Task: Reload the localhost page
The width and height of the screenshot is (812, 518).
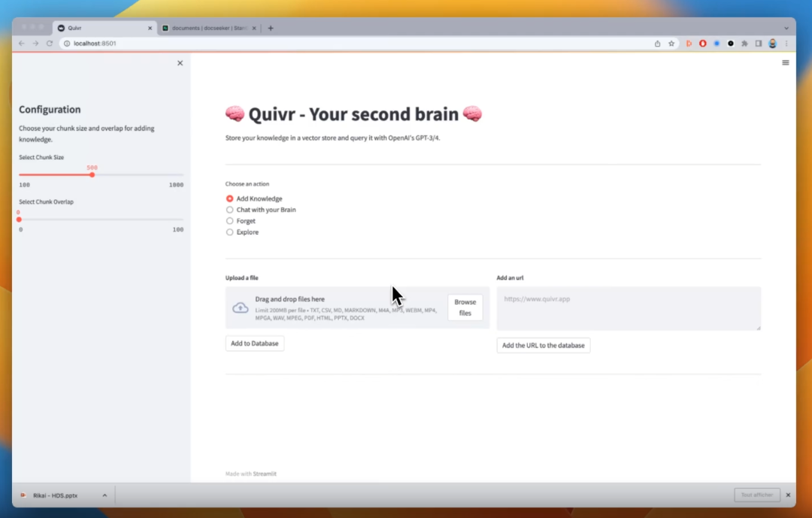Action: [50, 44]
